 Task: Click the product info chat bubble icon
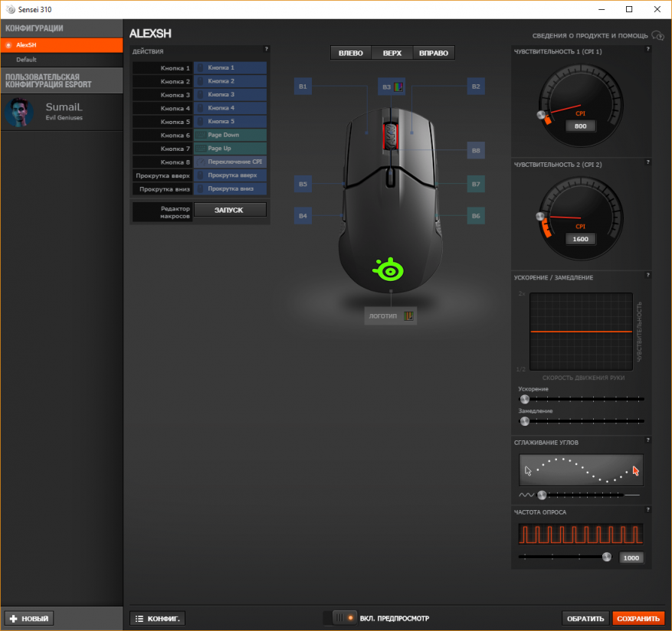[657, 35]
